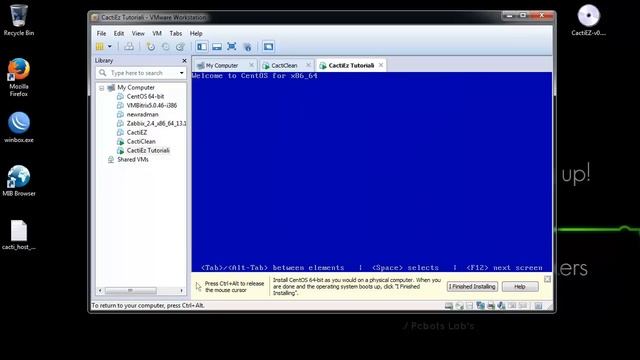Open the MIB Browser desktop icon
The image size is (640, 360).
19,181
